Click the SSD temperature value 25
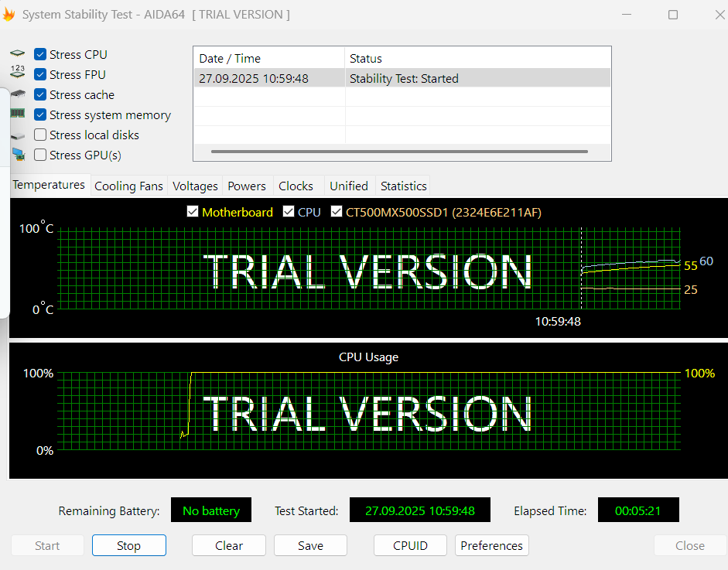The image size is (728, 570). (690, 290)
